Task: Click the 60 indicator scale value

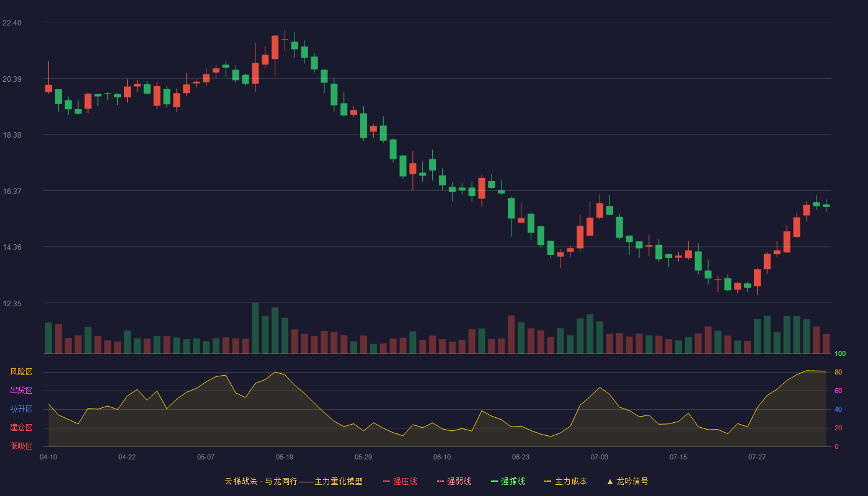Action: coord(838,391)
